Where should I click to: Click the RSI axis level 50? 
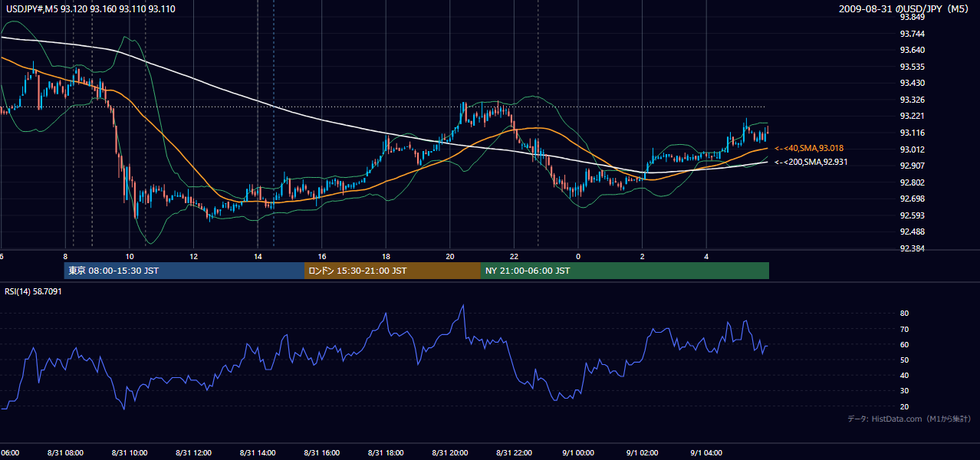(904, 360)
